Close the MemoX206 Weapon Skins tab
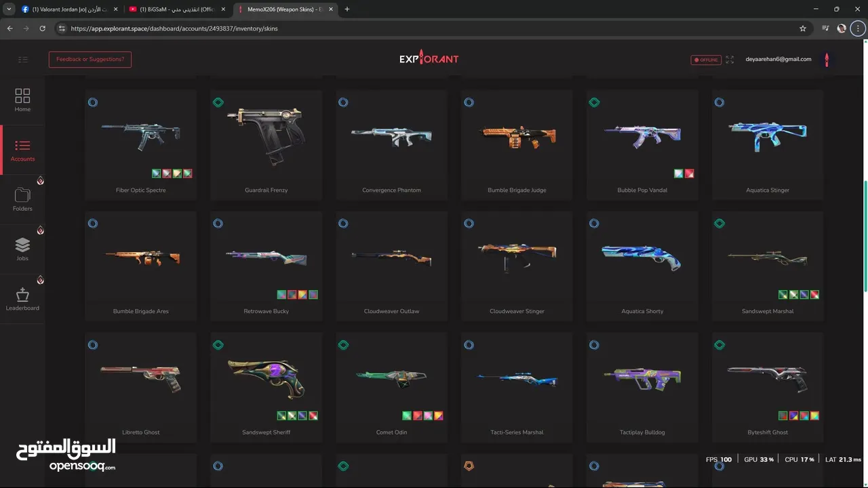 pyautogui.click(x=331, y=9)
